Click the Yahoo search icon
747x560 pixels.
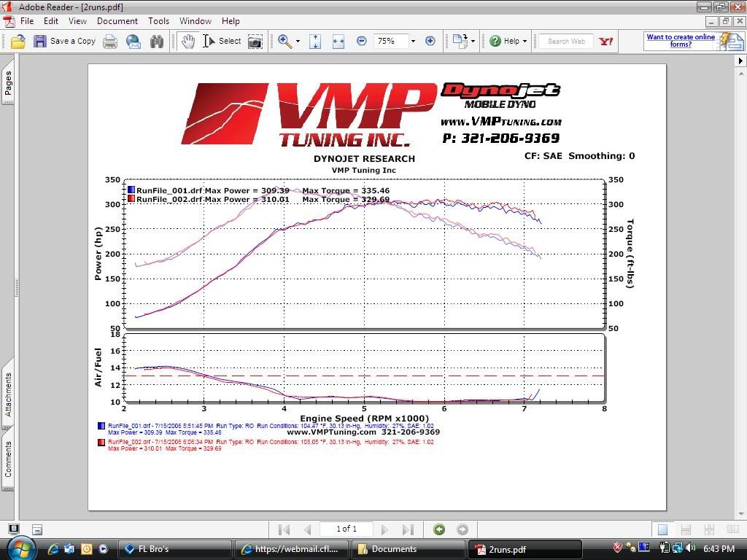[x=606, y=42]
